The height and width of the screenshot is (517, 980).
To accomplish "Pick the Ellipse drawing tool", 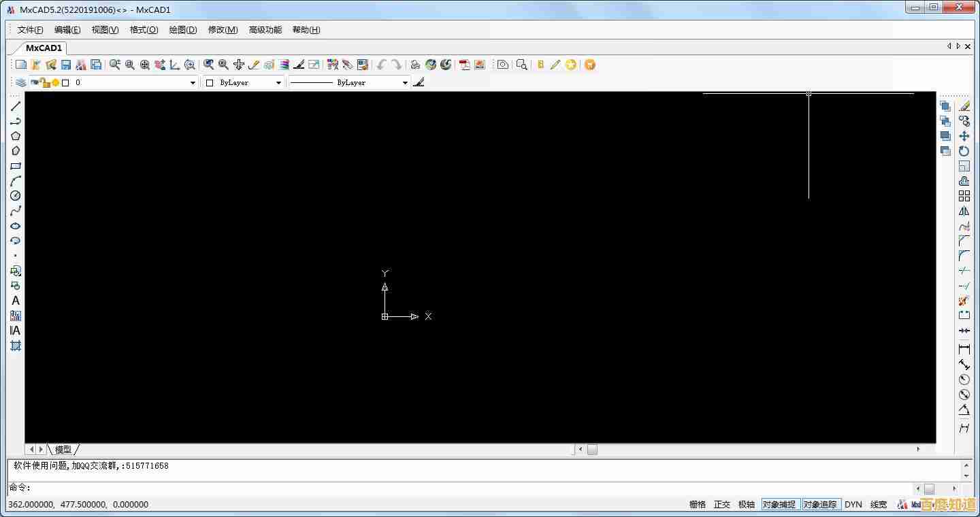I will pyautogui.click(x=15, y=226).
